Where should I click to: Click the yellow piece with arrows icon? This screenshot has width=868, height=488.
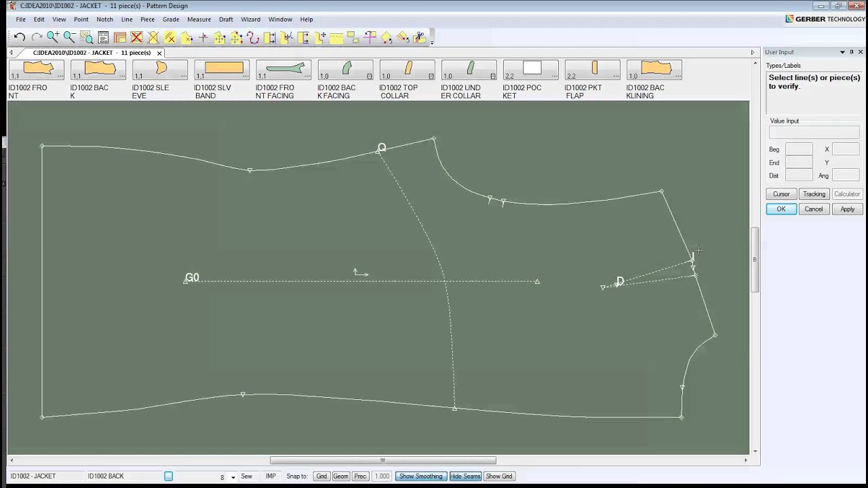coord(270,37)
